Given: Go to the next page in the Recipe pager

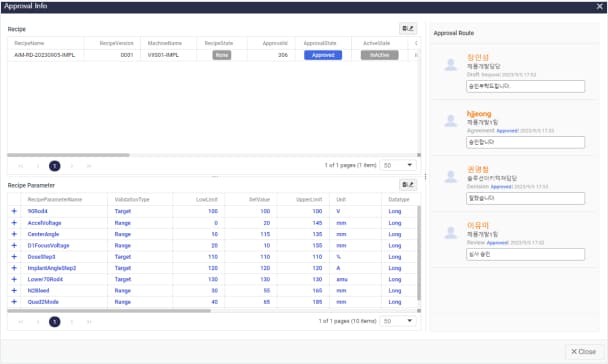Looking at the screenshot, I should (72, 166).
